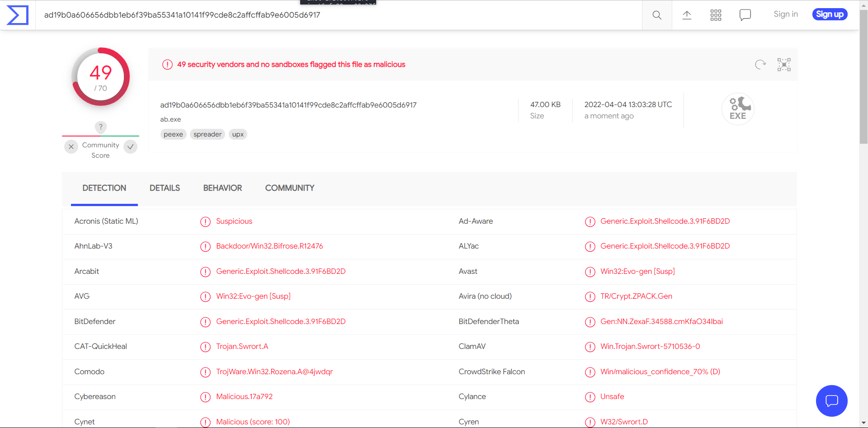Open the blue chat support bubble
Screen dimensions: 868x428
tap(831, 401)
